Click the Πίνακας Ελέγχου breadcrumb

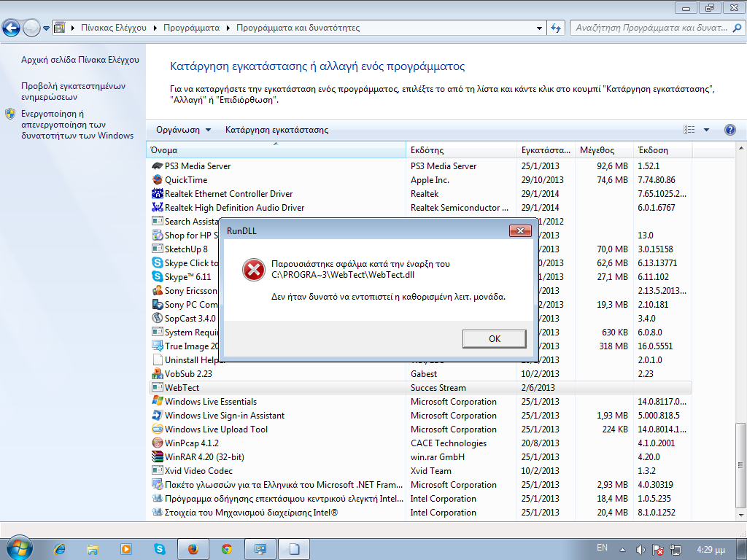(113, 28)
